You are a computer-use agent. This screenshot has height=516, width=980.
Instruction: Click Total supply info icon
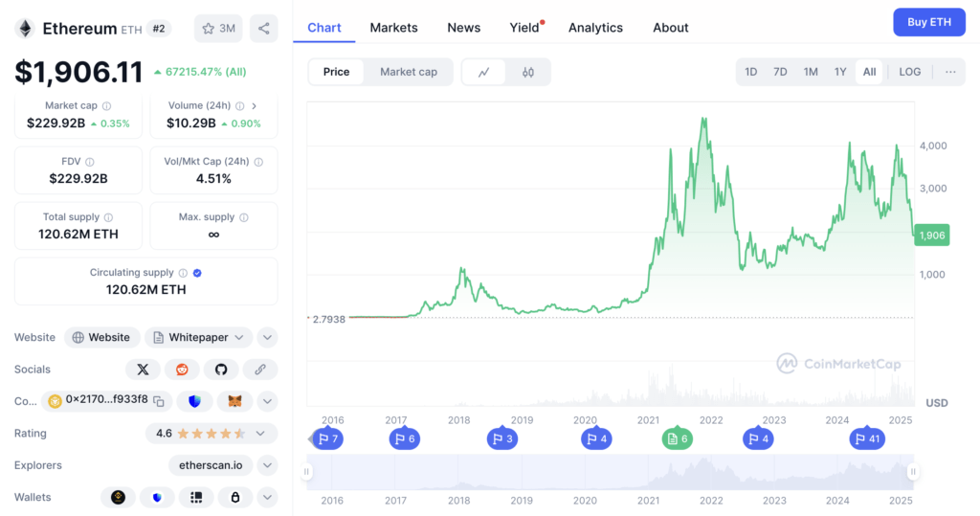click(109, 217)
